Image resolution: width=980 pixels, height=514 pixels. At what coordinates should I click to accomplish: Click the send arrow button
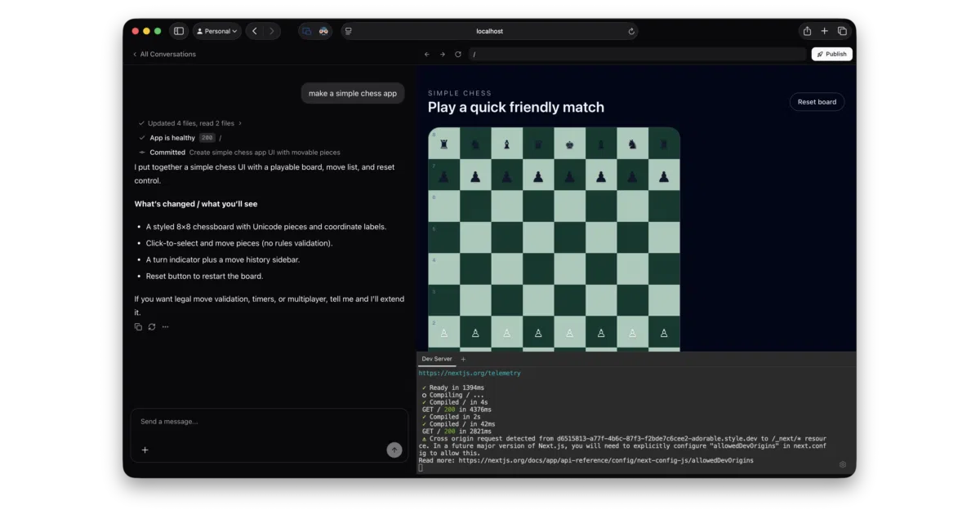[394, 450]
